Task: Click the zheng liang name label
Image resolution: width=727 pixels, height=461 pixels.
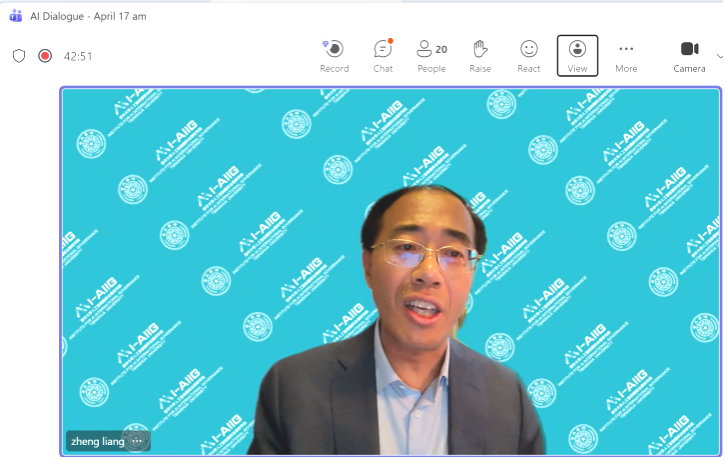Action: [x=98, y=441]
